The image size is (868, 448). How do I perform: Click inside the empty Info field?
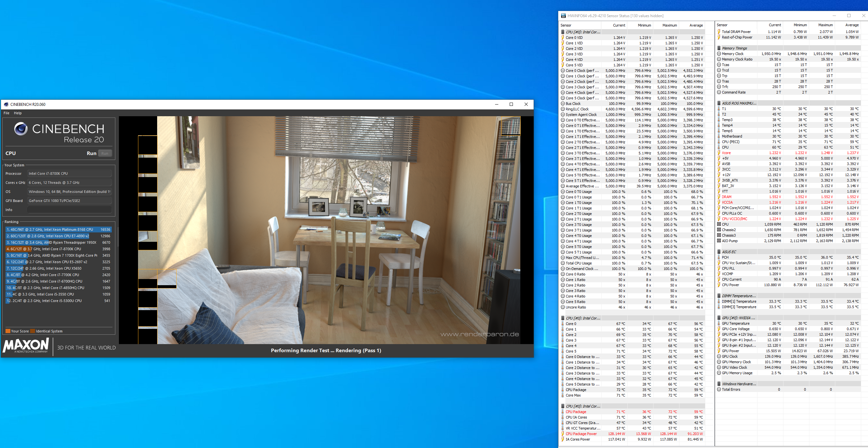(x=69, y=210)
